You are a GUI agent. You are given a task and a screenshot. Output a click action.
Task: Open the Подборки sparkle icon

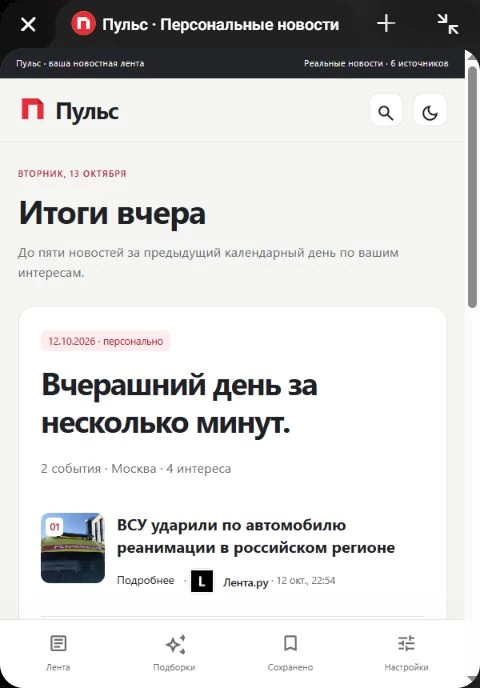(176, 644)
